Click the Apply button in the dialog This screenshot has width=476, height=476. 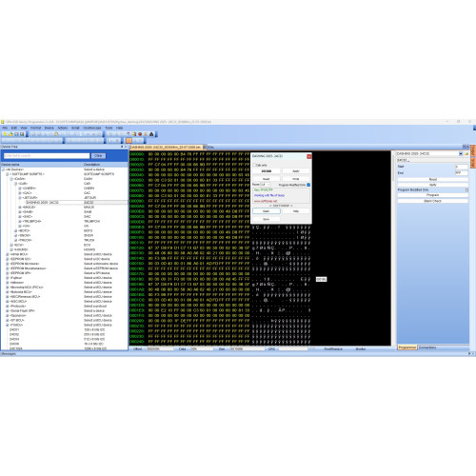coord(296,171)
